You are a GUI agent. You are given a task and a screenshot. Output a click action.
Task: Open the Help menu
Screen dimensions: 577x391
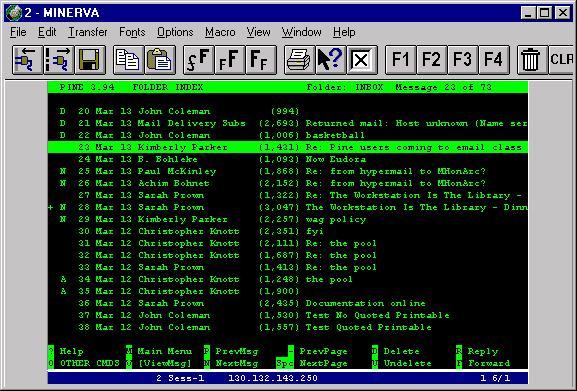click(344, 32)
